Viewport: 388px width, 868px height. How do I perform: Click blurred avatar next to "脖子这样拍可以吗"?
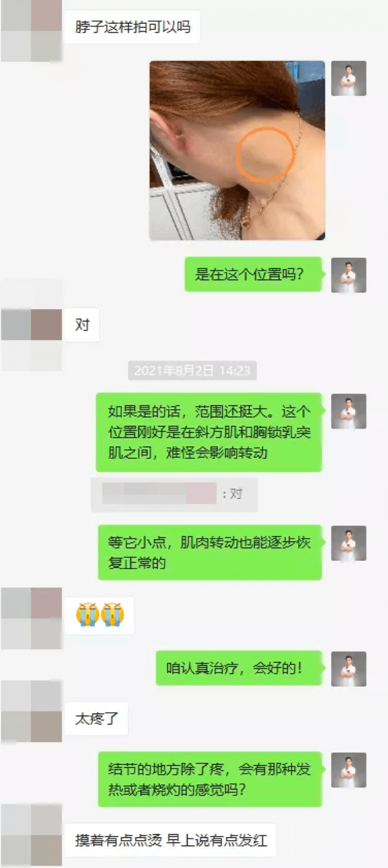click(31, 31)
